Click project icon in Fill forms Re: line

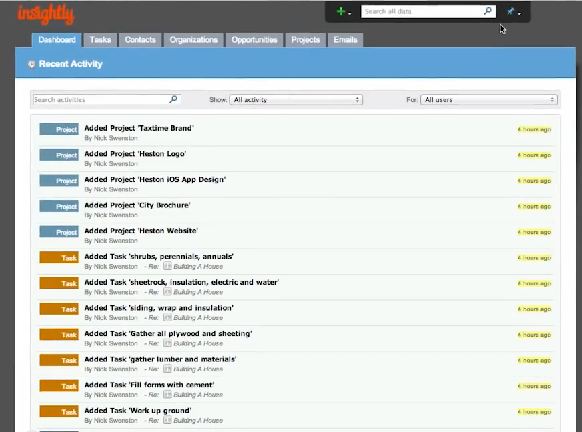coord(167,395)
